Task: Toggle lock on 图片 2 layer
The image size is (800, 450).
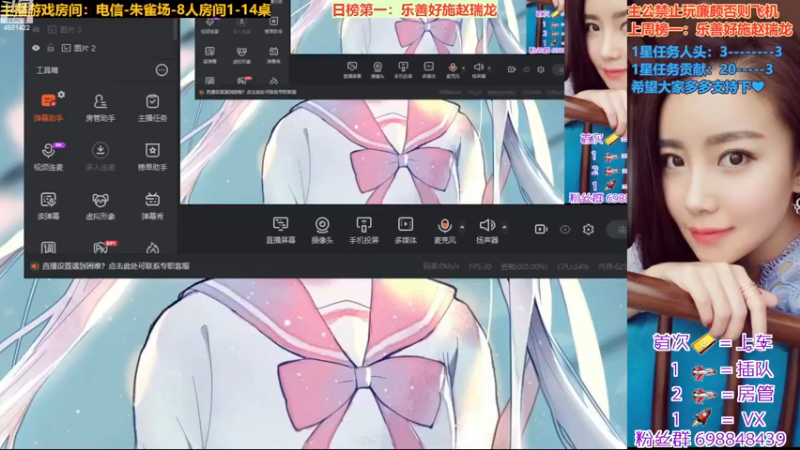Action: point(51,48)
